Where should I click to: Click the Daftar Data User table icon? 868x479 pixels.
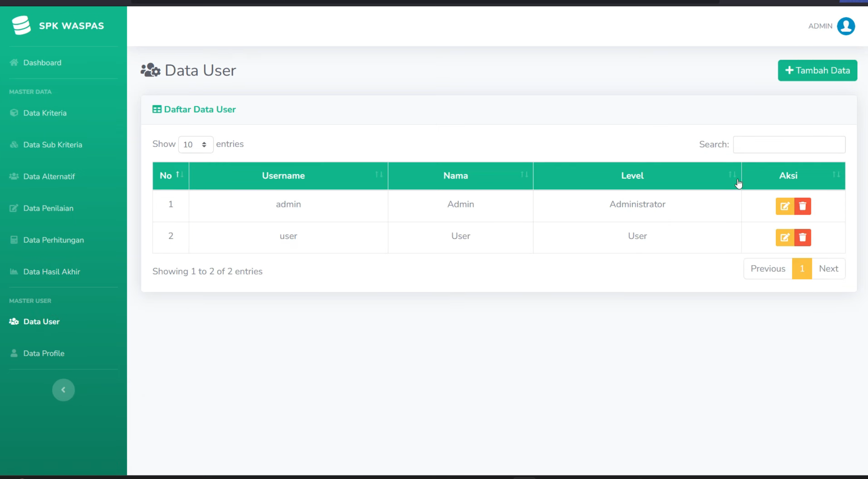click(157, 109)
